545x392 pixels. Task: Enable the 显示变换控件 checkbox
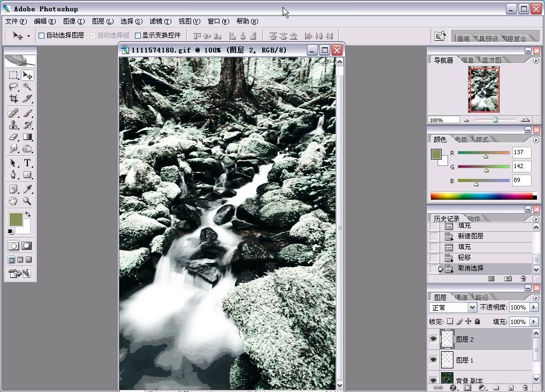[x=138, y=35]
